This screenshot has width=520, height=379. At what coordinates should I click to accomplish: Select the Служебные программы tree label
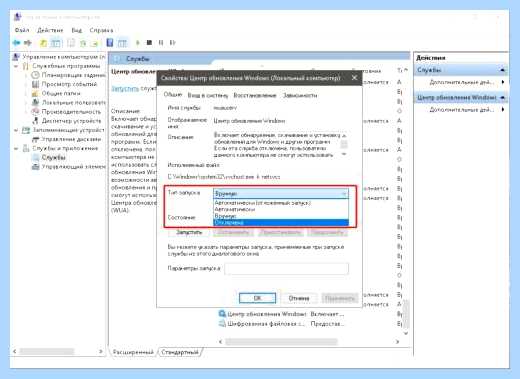66,66
